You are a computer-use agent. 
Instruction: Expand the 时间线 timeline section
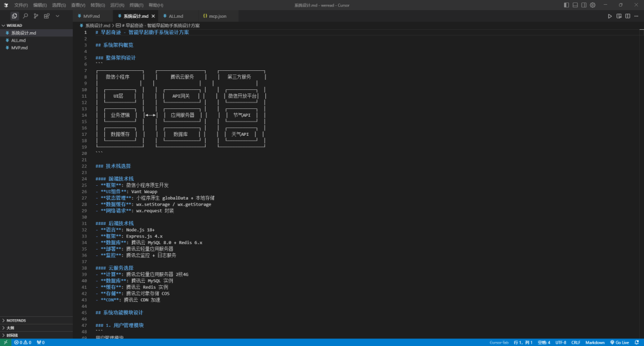pyautogui.click(x=36, y=335)
